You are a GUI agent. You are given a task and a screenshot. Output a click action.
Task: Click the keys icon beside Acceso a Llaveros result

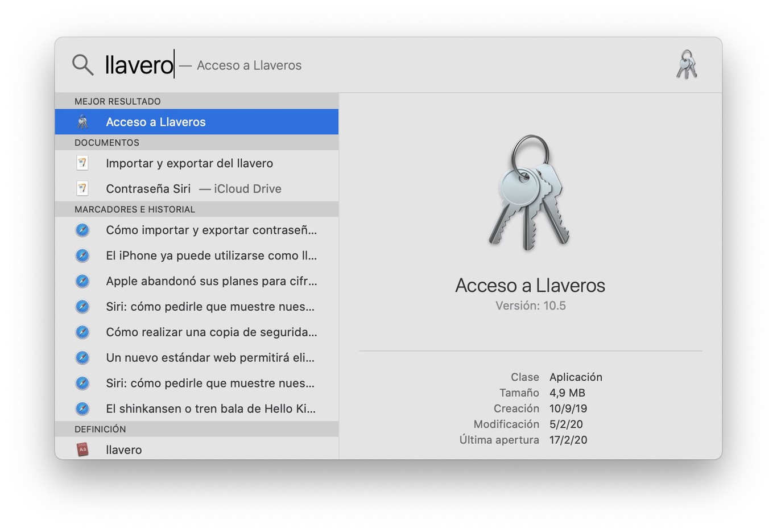[82, 122]
